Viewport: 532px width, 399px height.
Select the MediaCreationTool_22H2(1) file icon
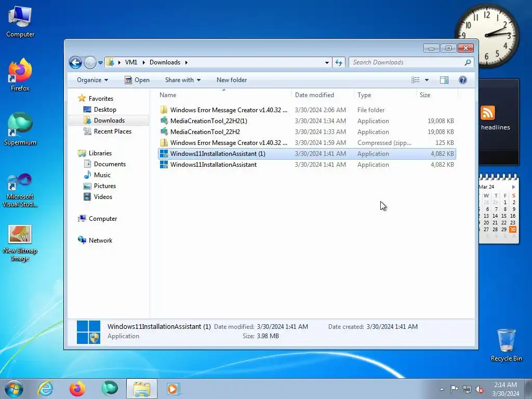pyautogui.click(x=164, y=121)
